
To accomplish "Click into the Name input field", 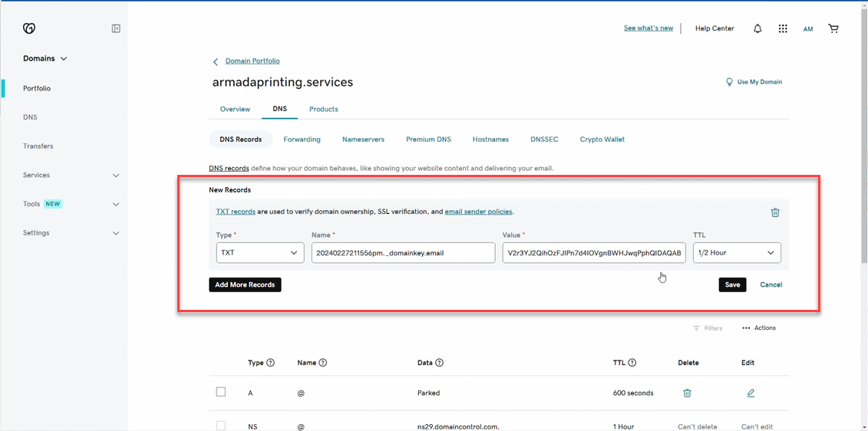I will pos(404,252).
